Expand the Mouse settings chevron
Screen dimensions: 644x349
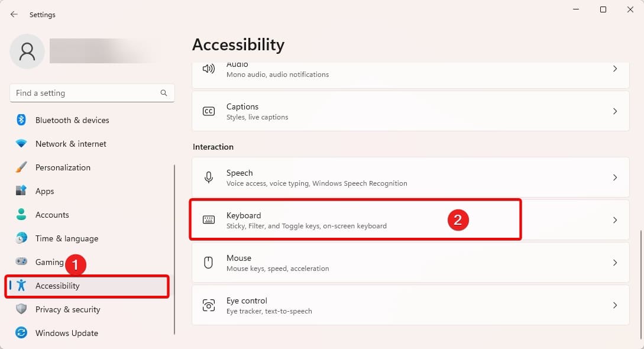[614, 263]
